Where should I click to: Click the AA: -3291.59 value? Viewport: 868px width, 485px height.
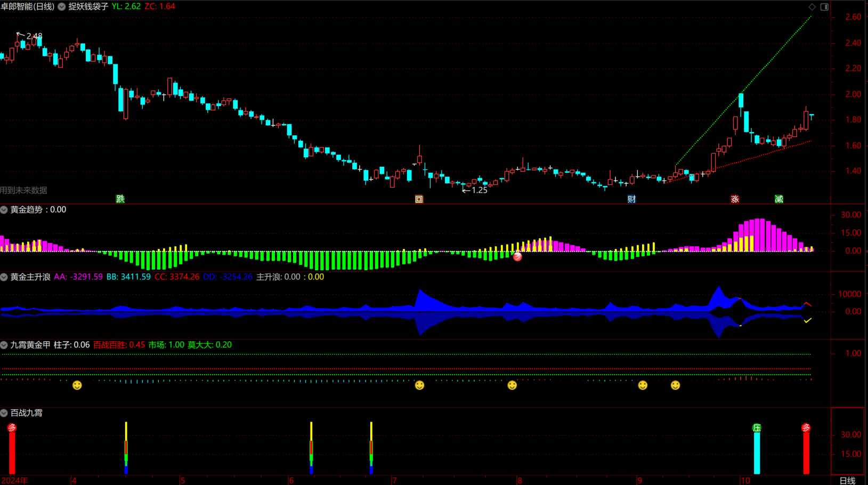(x=78, y=277)
